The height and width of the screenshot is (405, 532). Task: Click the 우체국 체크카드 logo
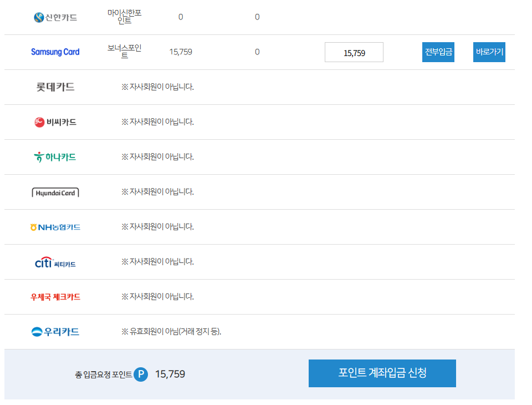tap(55, 297)
